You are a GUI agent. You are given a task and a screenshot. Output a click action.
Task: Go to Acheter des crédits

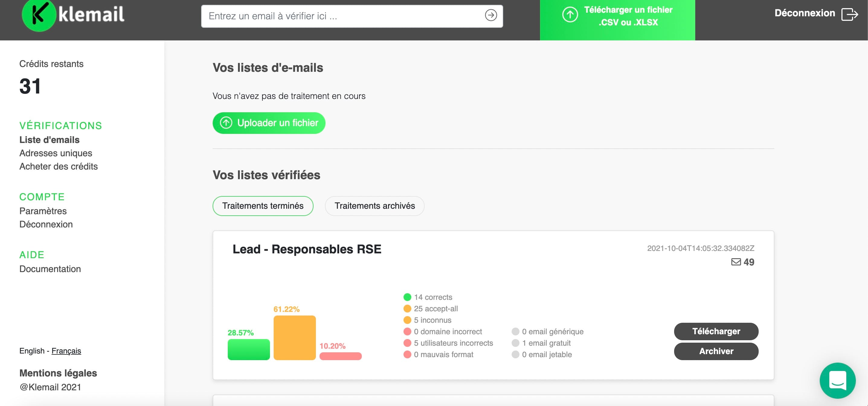pyautogui.click(x=58, y=166)
